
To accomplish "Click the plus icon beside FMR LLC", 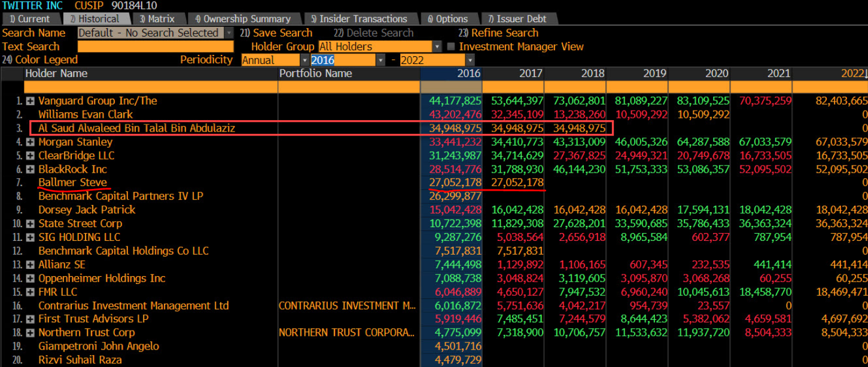I will click(x=30, y=292).
